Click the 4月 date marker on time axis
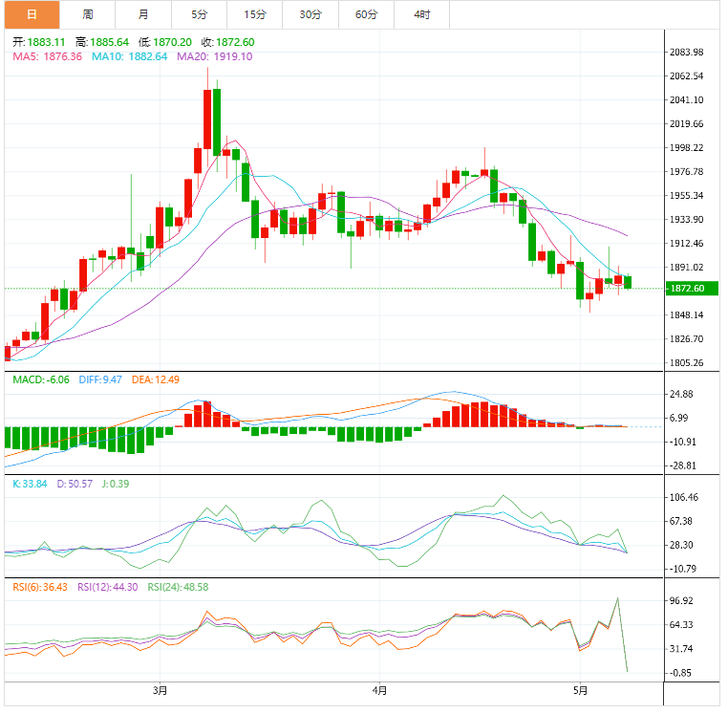This screenshot has width=728, height=714. (x=379, y=689)
